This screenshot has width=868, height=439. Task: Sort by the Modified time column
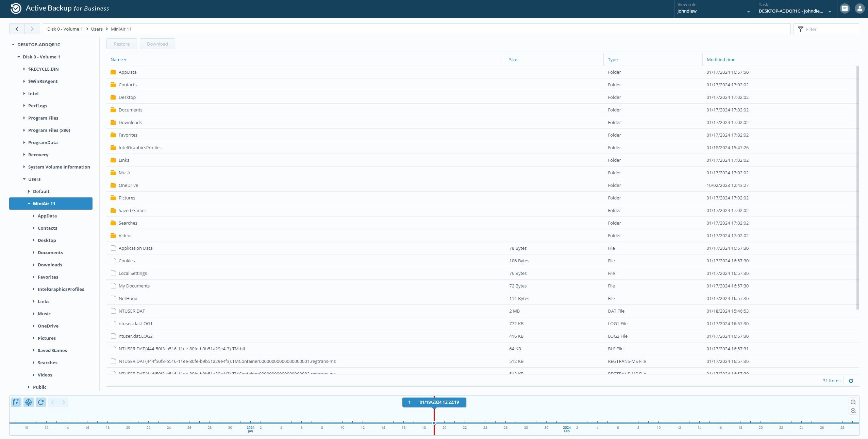click(721, 59)
